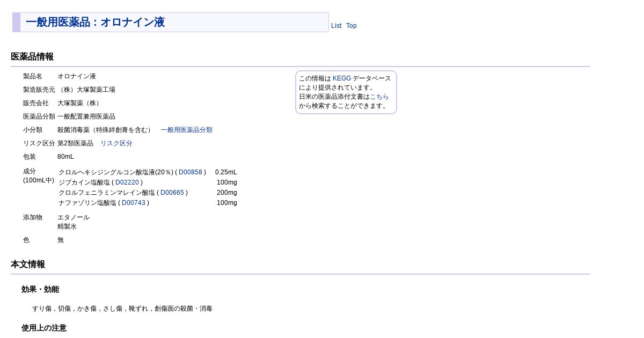644x338 pixels.
Task: Open the List link
Action: (x=336, y=26)
